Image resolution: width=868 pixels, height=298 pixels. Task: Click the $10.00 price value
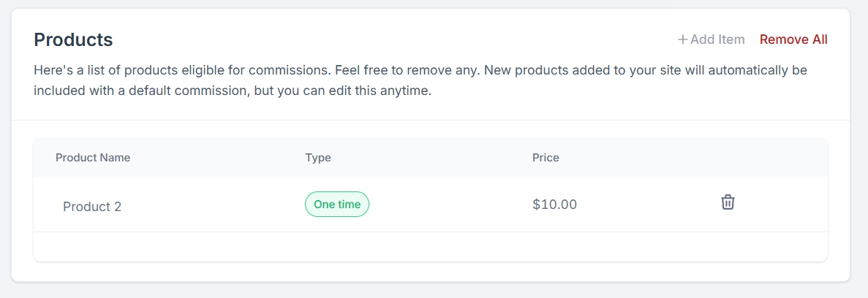click(x=554, y=205)
